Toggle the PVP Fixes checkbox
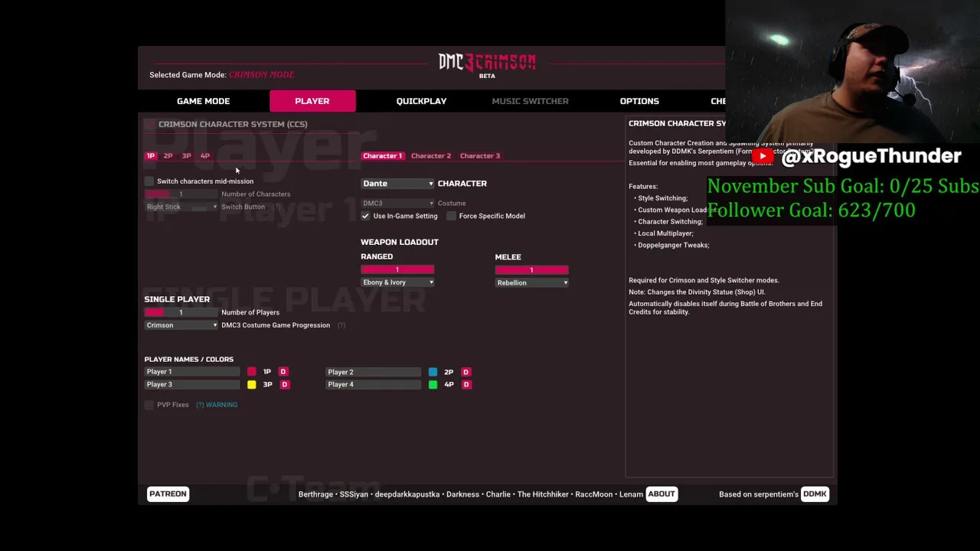The image size is (980, 551). [149, 405]
